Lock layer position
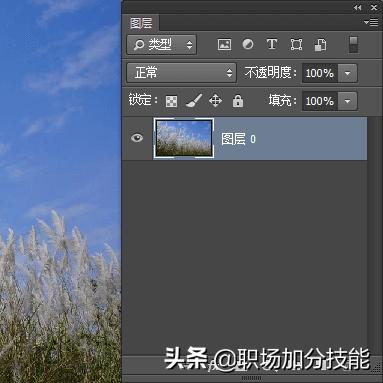 click(215, 101)
